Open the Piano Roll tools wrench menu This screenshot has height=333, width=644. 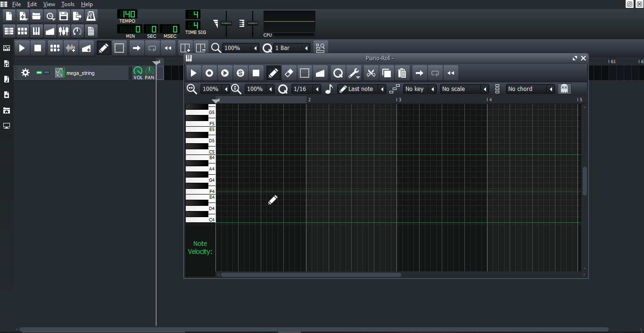point(354,73)
